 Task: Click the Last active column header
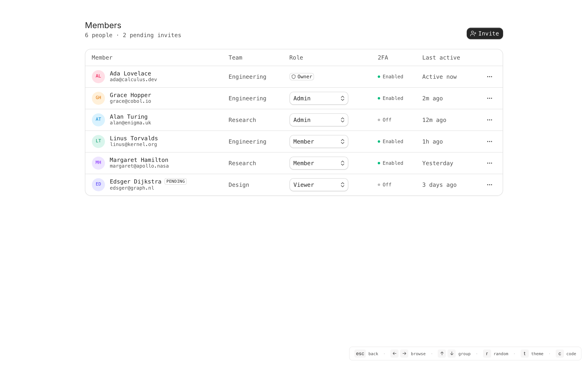[x=441, y=57]
